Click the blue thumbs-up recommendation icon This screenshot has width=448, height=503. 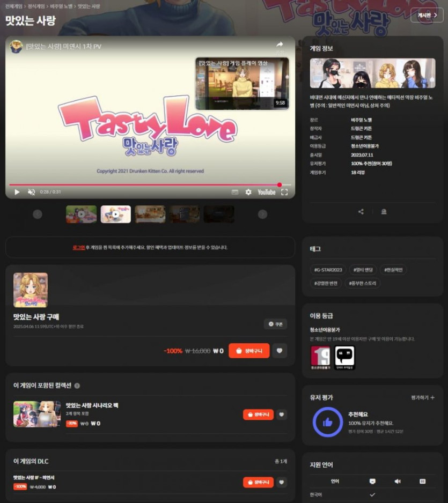pos(328,422)
